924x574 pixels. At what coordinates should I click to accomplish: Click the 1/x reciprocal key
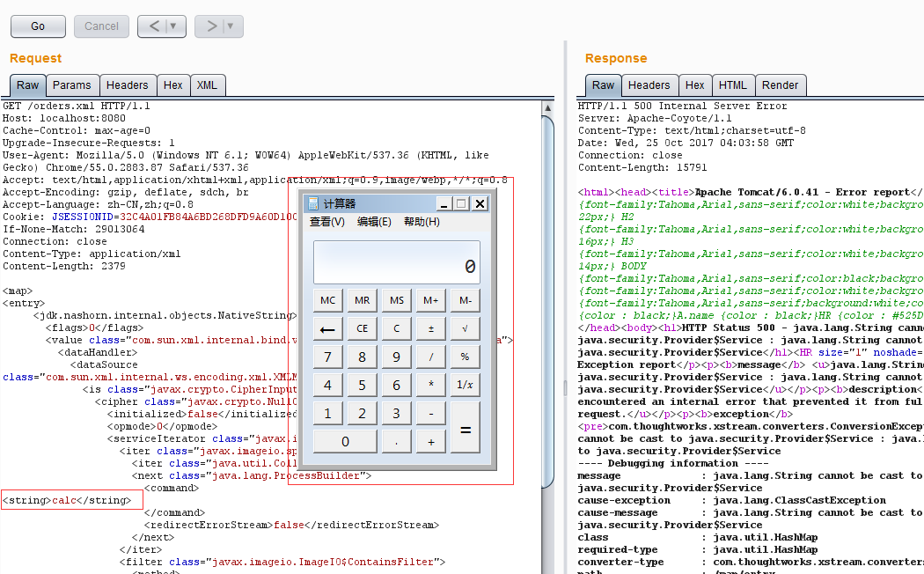pos(466,386)
